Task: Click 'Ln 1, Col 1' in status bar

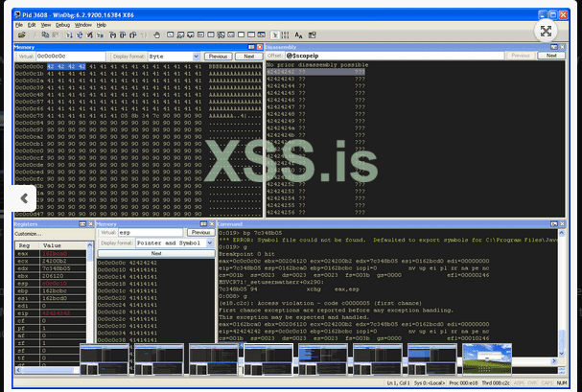Action: [x=398, y=382]
